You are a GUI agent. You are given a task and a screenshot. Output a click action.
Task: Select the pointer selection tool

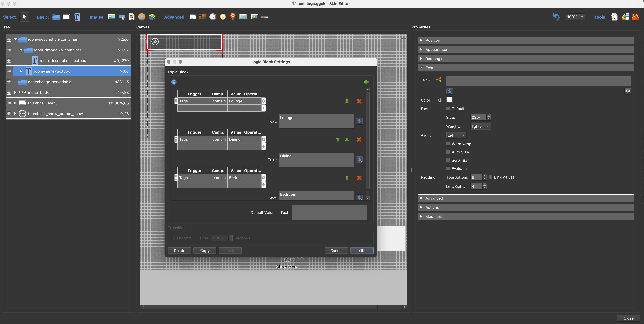point(24,17)
